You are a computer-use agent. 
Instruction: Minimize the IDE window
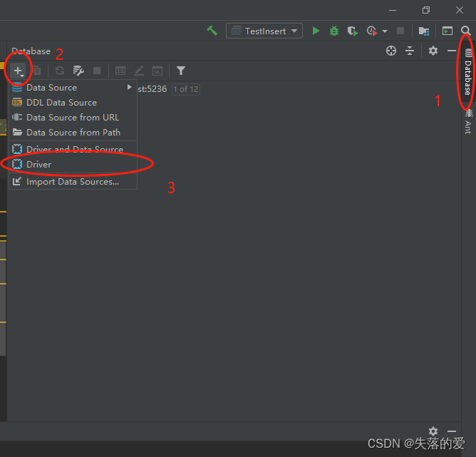(x=393, y=10)
